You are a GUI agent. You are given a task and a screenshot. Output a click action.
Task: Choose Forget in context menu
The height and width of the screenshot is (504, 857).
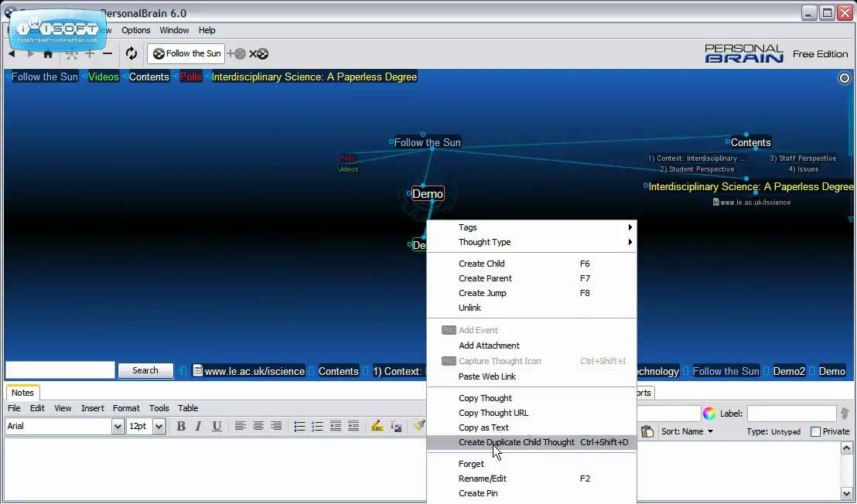point(531,464)
